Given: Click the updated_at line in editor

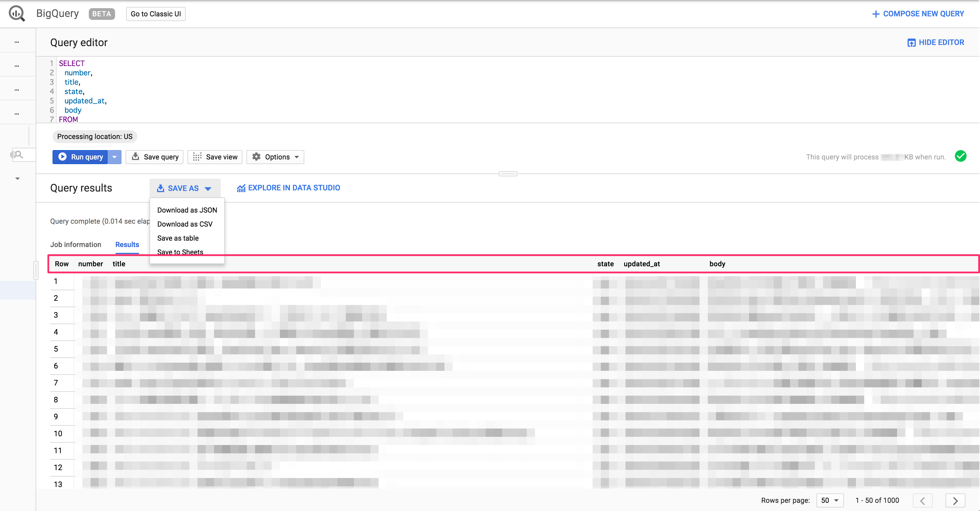Looking at the screenshot, I should point(85,101).
